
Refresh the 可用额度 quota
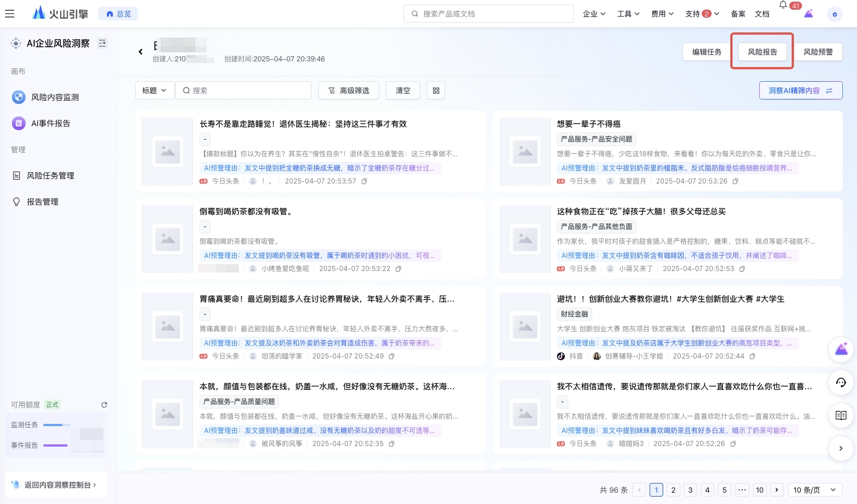coord(104,405)
